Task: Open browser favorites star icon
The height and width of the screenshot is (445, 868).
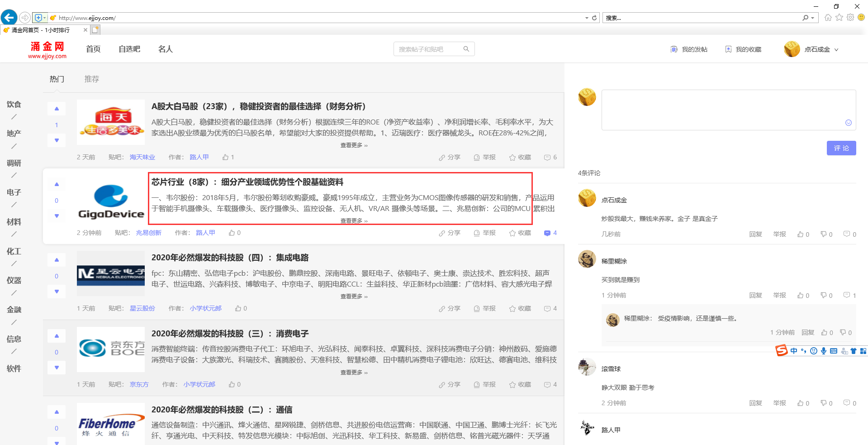Action: [x=839, y=18]
